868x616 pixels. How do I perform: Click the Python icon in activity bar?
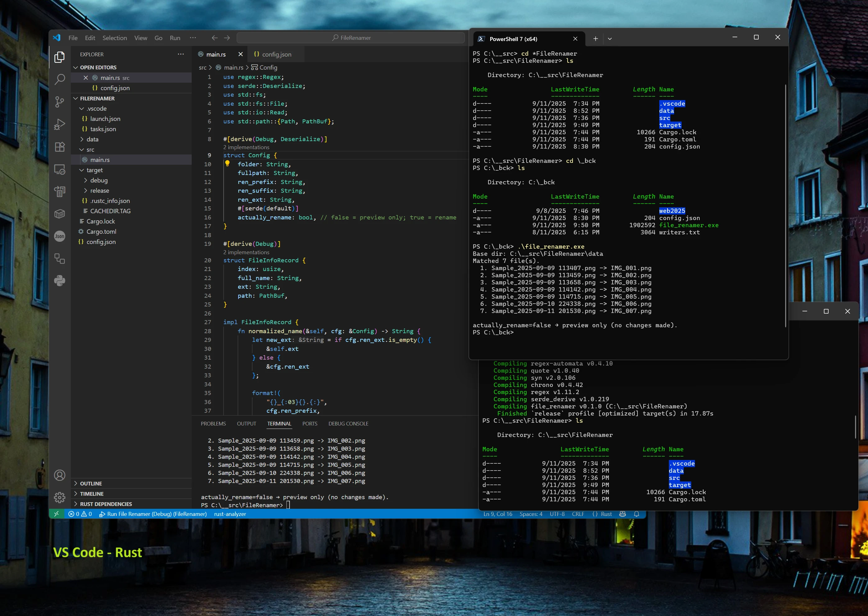click(x=60, y=281)
